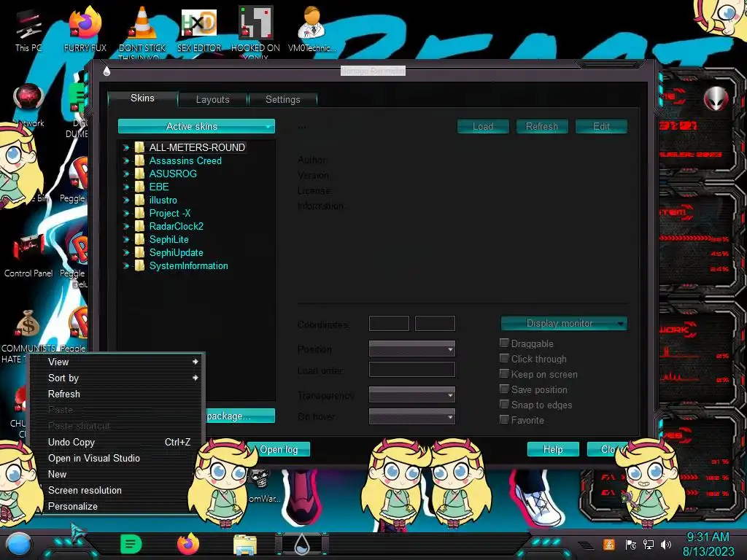Toggle the Click through checkbox
The height and width of the screenshot is (560, 747).
504,358
